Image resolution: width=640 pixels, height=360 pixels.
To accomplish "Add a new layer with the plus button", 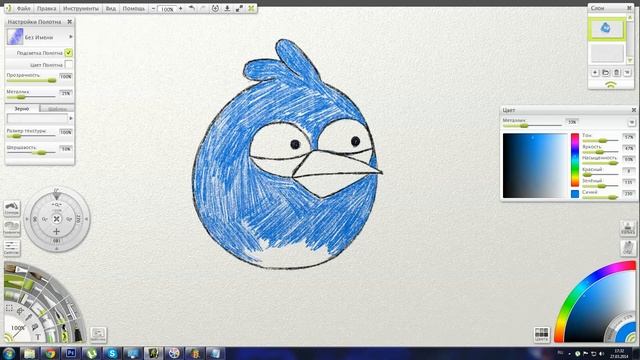I will click(595, 73).
